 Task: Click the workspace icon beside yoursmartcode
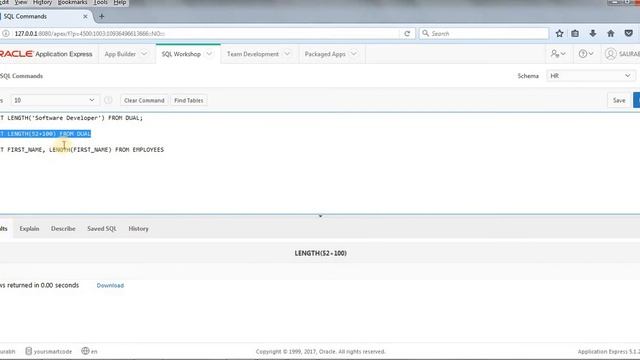(x=29, y=351)
